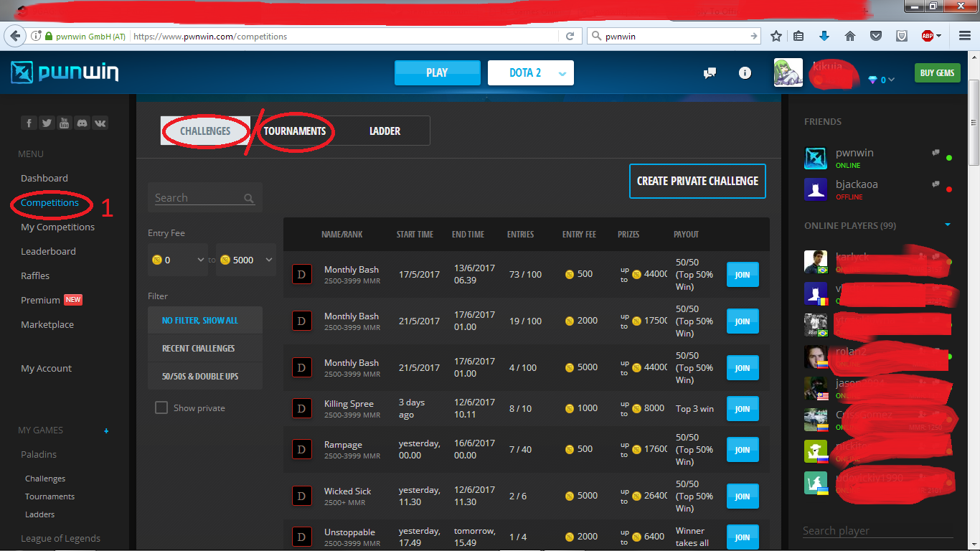Click the user avatar picture in header
The height and width of the screenshot is (551, 980).
tap(788, 72)
